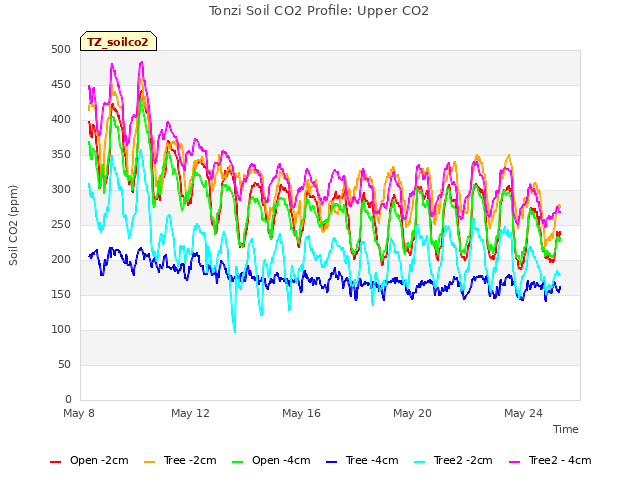The height and width of the screenshot is (480, 640).
Task: Click the magenta Tree2 - 4cm legend swatch
Action: coord(515,462)
